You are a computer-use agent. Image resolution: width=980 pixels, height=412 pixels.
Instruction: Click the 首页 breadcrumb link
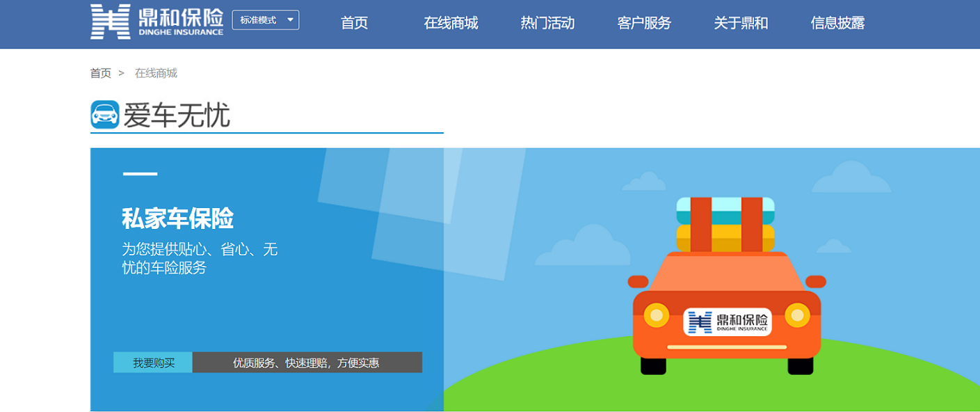point(101,73)
